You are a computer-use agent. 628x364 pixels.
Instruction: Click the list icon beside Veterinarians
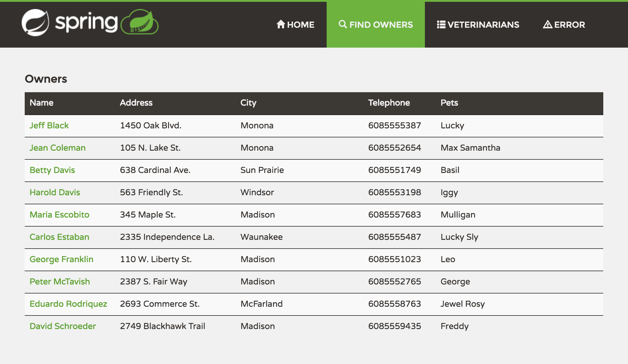point(441,24)
